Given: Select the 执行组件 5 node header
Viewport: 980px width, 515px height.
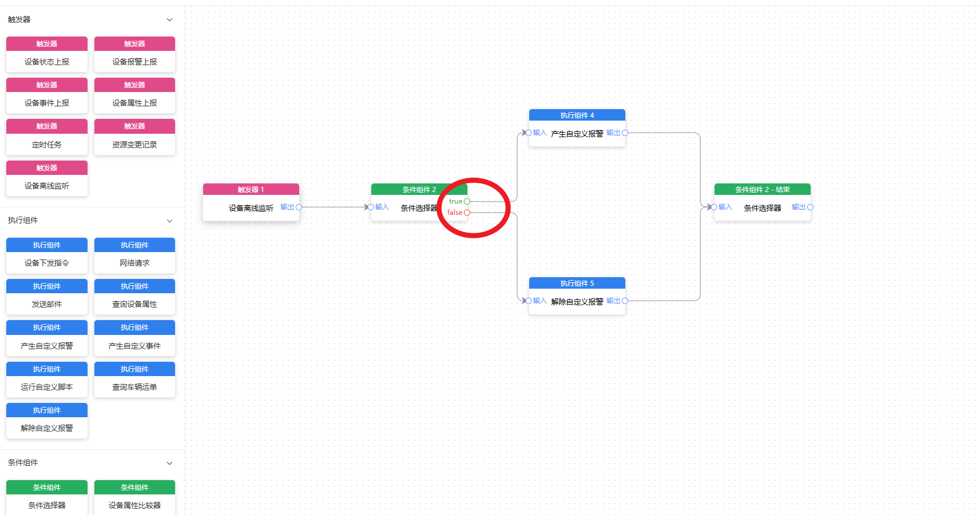Looking at the screenshot, I should point(577,283).
